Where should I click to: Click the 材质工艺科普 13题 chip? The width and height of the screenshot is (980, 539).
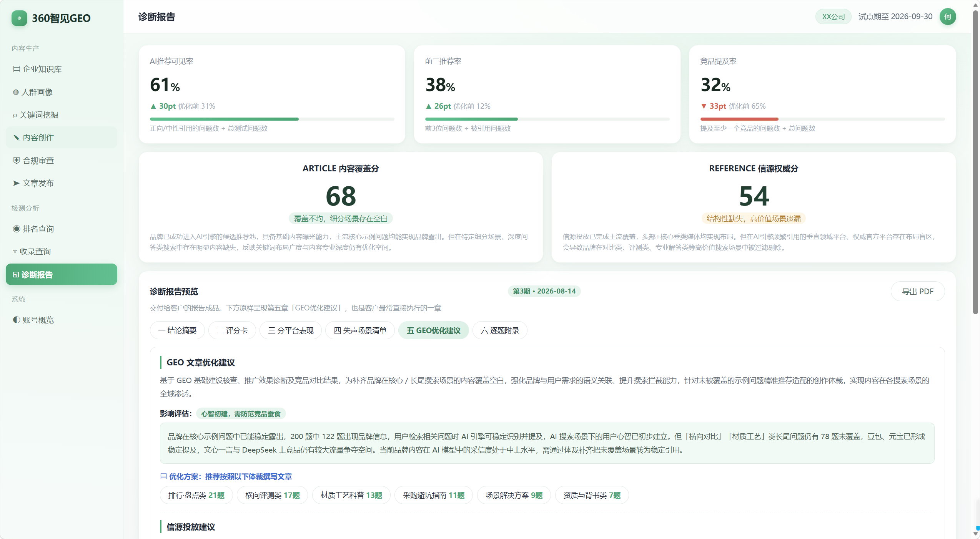pyautogui.click(x=351, y=495)
